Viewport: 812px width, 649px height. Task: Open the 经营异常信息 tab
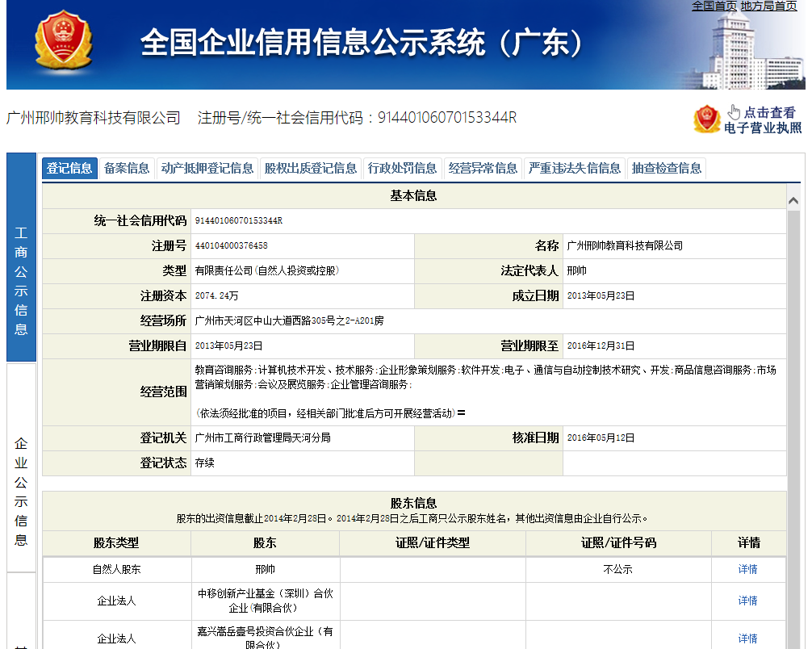point(485,169)
